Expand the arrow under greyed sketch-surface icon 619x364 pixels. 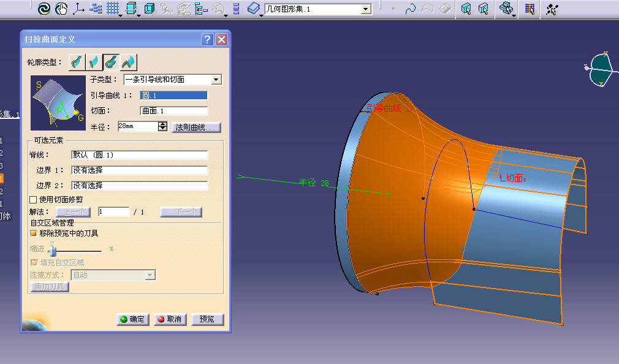click(226, 15)
